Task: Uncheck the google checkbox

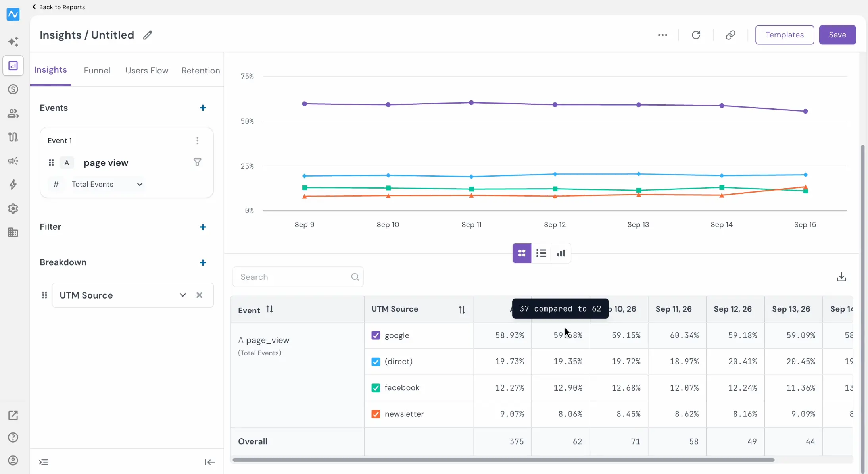Action: pos(376,335)
